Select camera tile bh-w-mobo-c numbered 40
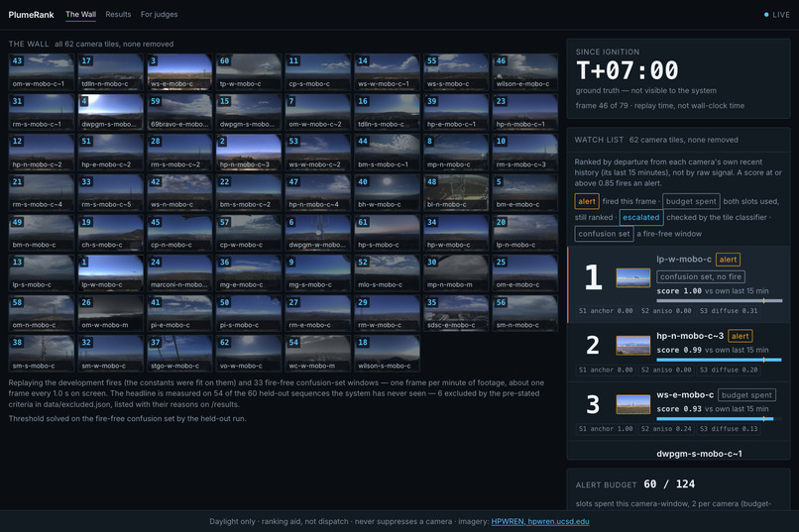 (x=388, y=192)
